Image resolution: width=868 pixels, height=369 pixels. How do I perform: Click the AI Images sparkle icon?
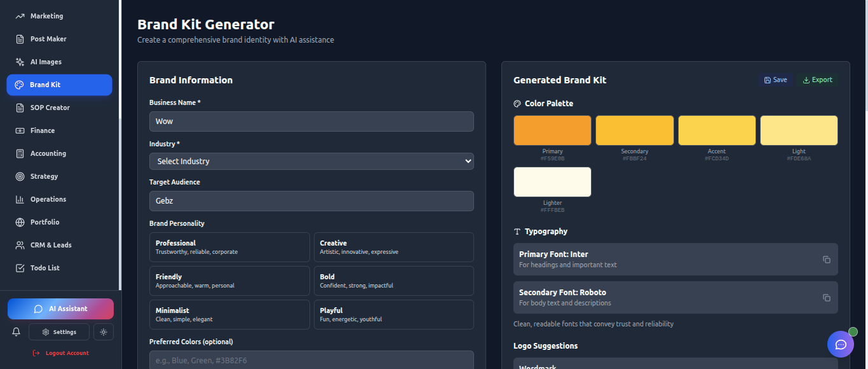20,62
